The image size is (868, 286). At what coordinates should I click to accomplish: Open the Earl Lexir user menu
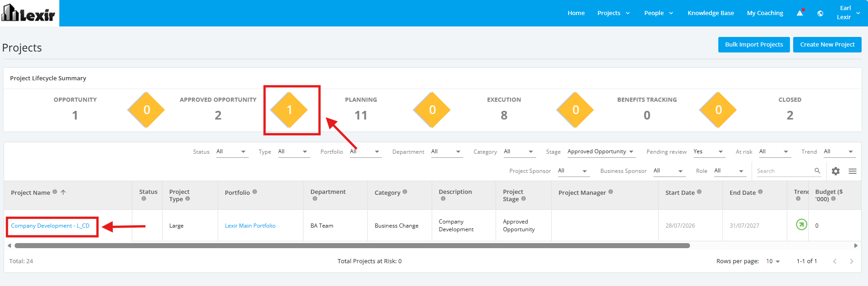(848, 13)
